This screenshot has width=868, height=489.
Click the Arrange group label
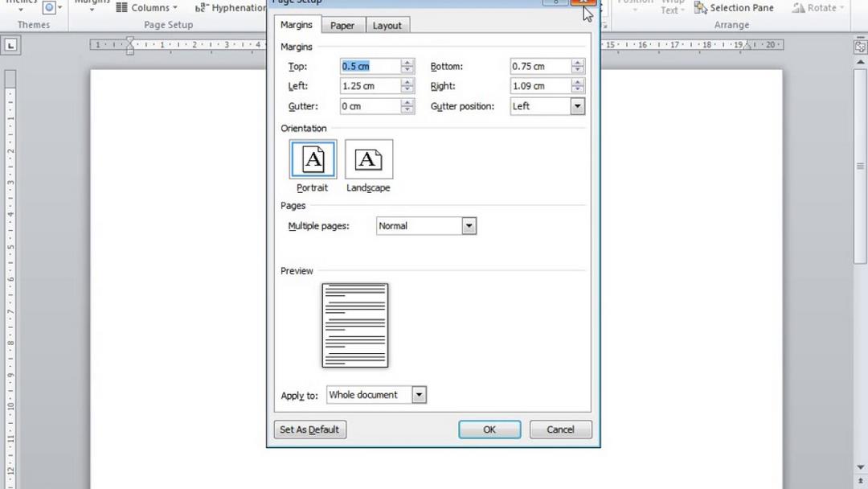coord(731,25)
